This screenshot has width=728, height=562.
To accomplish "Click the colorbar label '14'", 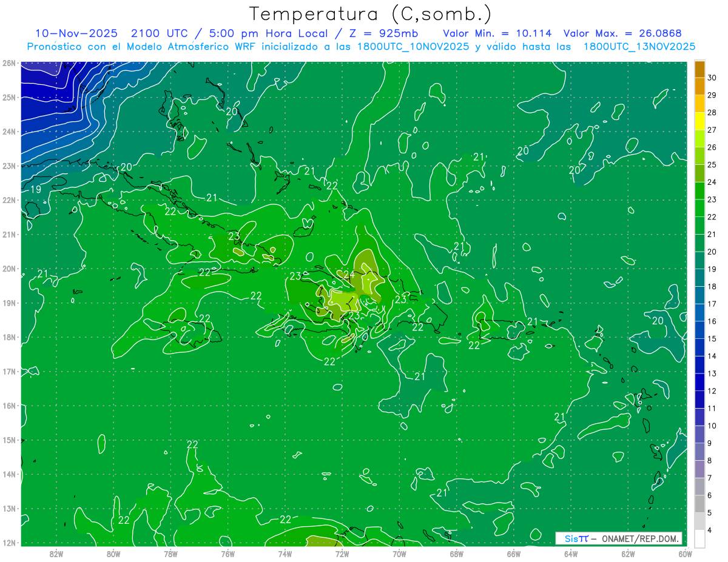I will point(712,356).
